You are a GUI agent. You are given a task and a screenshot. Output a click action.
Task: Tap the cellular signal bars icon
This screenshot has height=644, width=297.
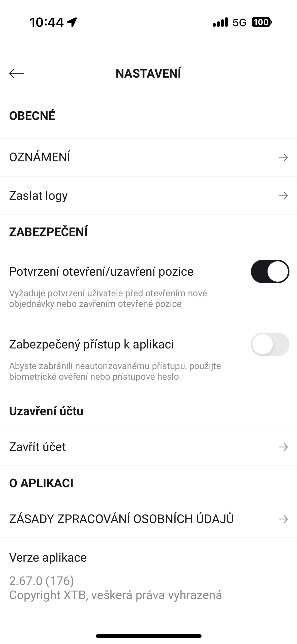220,22
